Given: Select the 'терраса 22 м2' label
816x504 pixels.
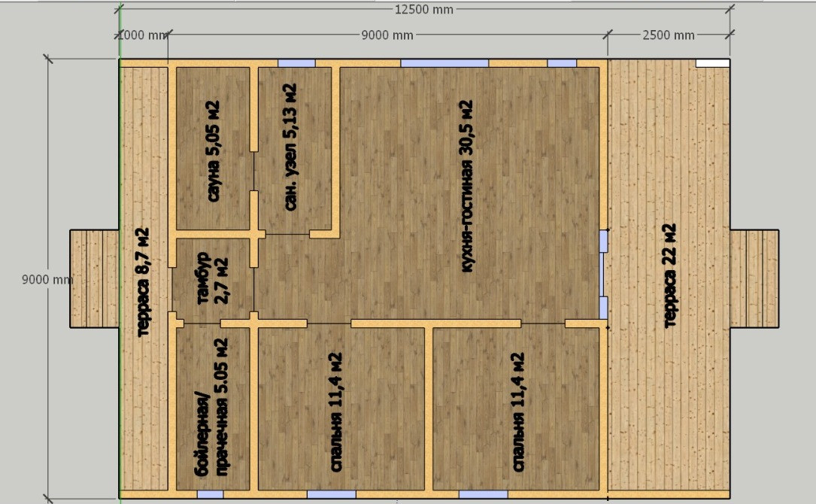Looking at the screenshot, I should 670,275.
